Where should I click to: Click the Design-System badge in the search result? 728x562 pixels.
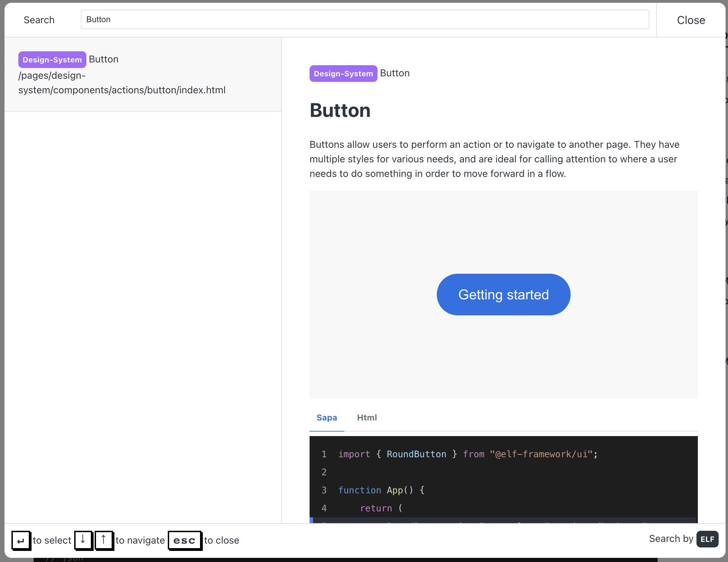52,59
